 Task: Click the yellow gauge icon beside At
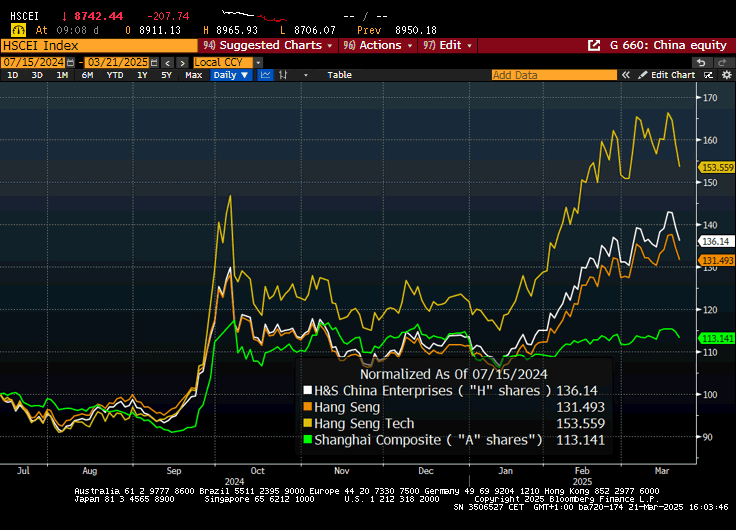18,31
